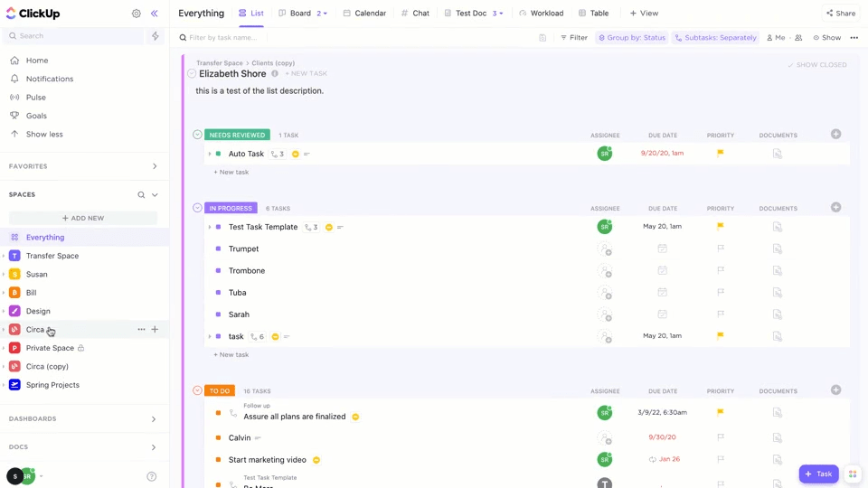The width and height of the screenshot is (868, 488).
Task: Open Circa space ellipsis menu
Action: pyautogui.click(x=141, y=329)
